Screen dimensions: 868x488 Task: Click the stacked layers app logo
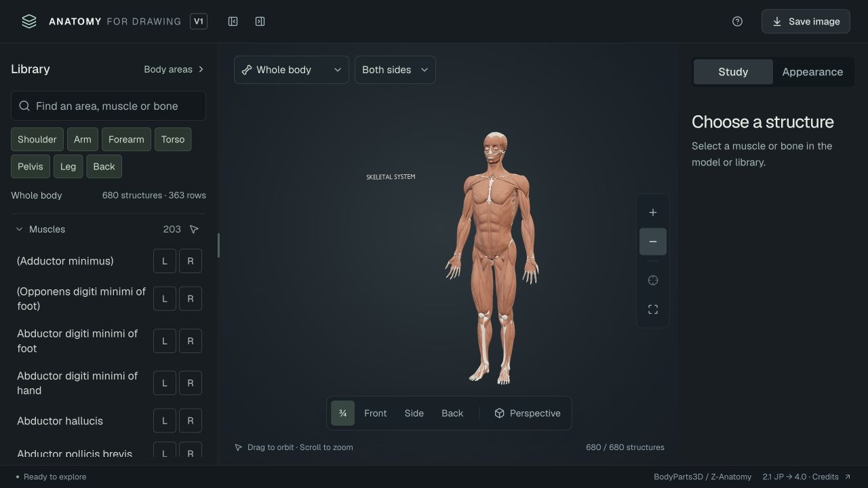click(x=29, y=22)
